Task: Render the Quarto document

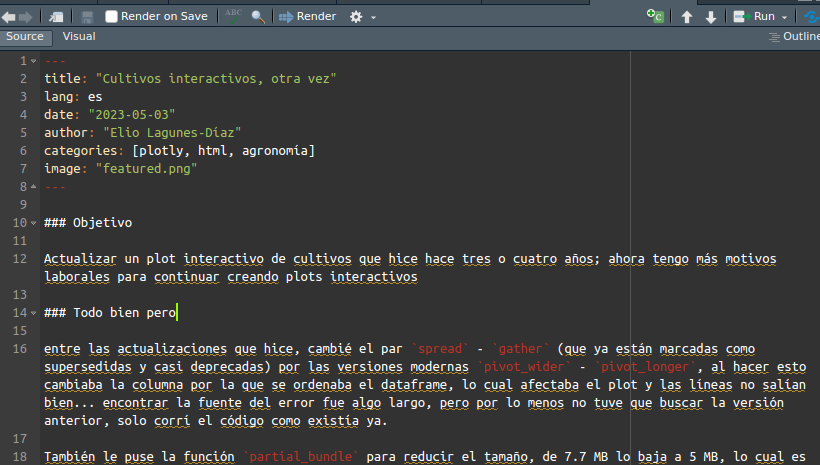Action: (x=308, y=17)
